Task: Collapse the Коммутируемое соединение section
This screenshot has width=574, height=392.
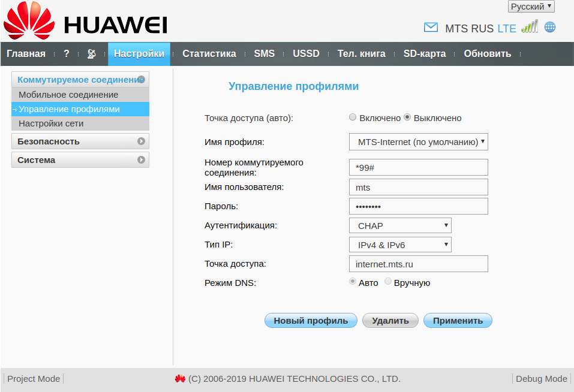Action: pyautogui.click(x=80, y=79)
